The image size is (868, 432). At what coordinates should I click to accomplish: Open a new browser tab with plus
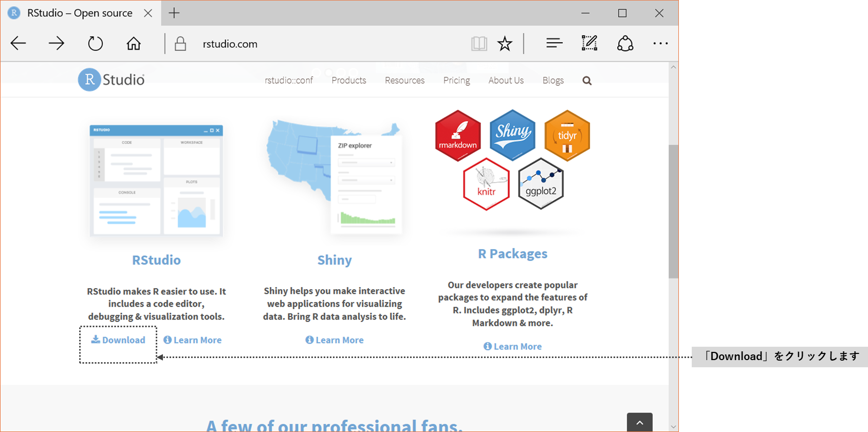(x=174, y=13)
